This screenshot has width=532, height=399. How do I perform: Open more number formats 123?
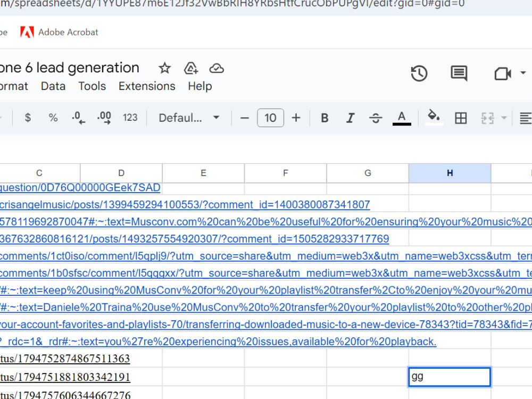coord(130,118)
